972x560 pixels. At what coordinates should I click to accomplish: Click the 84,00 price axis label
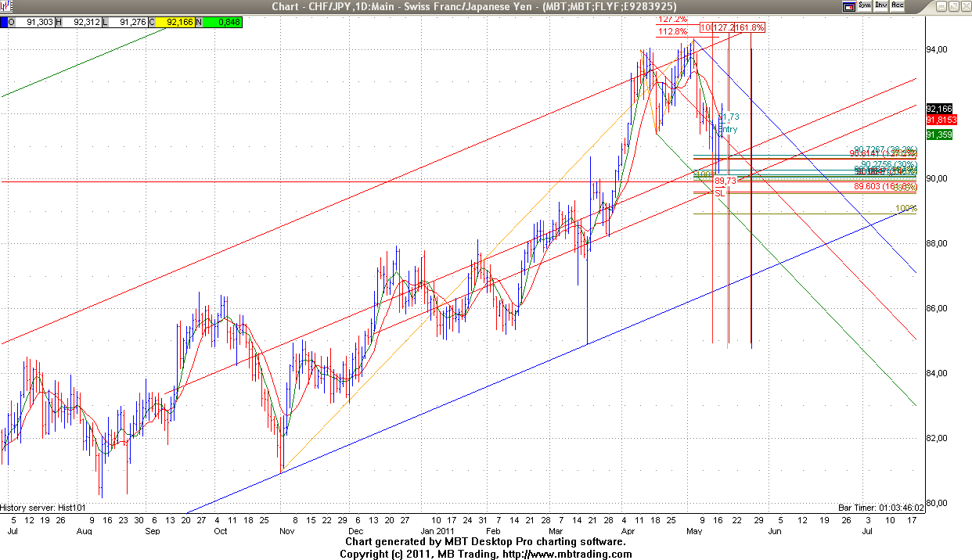coord(937,373)
